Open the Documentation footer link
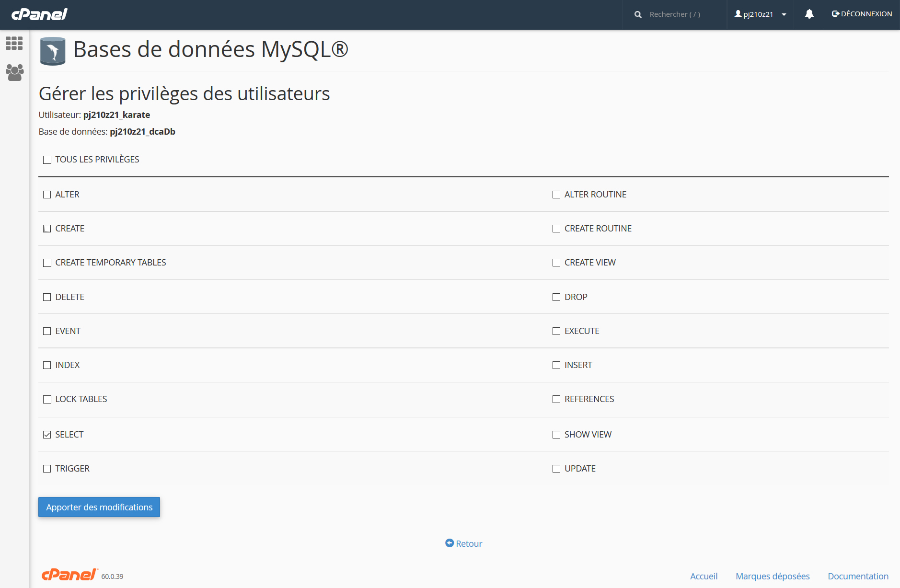This screenshot has width=900, height=588. pos(858,576)
